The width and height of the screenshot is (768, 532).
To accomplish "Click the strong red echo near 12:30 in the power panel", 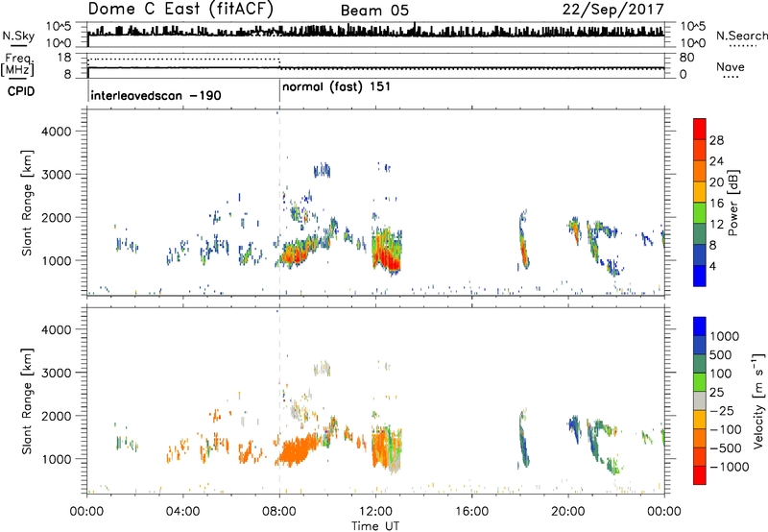I will 387,255.
